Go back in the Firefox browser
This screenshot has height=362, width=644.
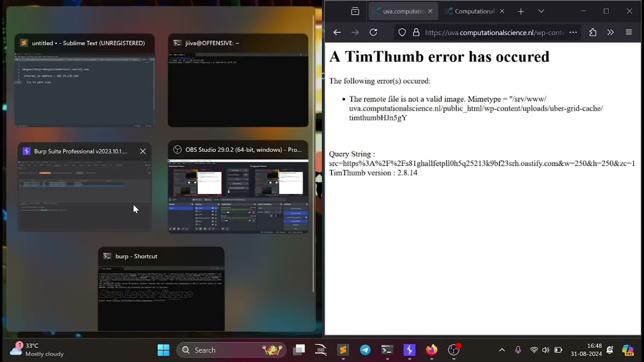[x=337, y=32]
